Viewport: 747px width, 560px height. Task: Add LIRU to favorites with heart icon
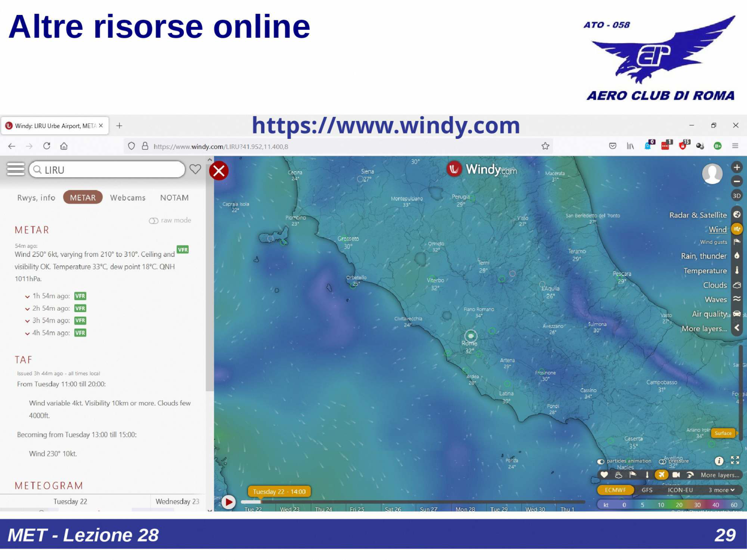[x=195, y=169]
